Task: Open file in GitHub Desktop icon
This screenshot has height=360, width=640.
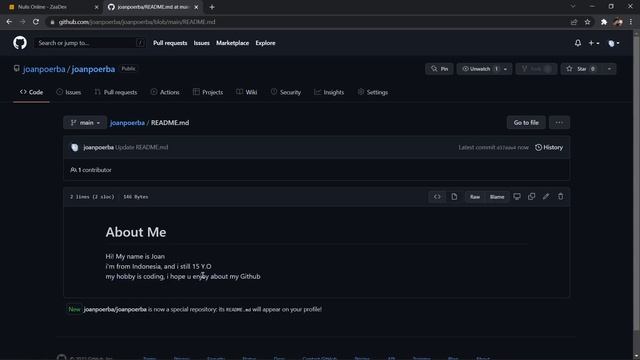Action: click(x=517, y=196)
